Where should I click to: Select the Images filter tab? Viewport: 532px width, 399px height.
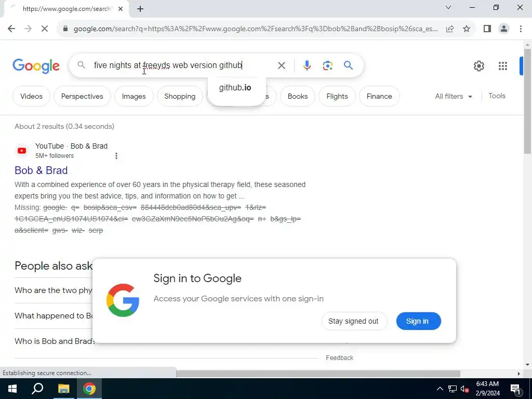tap(134, 96)
